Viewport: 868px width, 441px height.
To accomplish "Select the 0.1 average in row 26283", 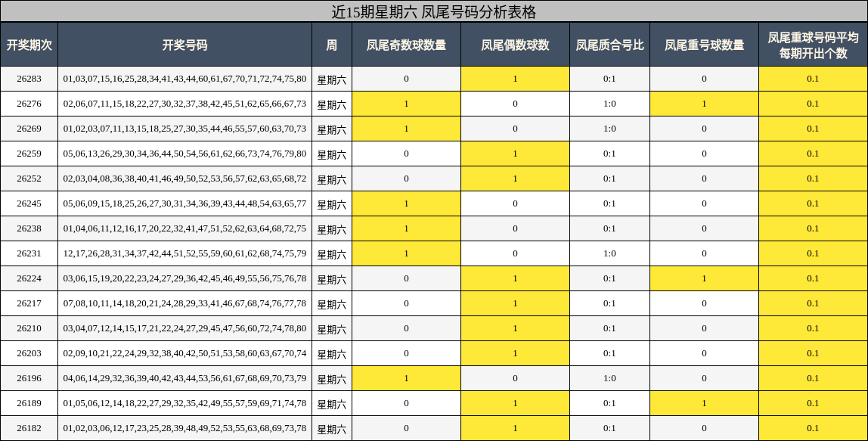I will (813, 79).
